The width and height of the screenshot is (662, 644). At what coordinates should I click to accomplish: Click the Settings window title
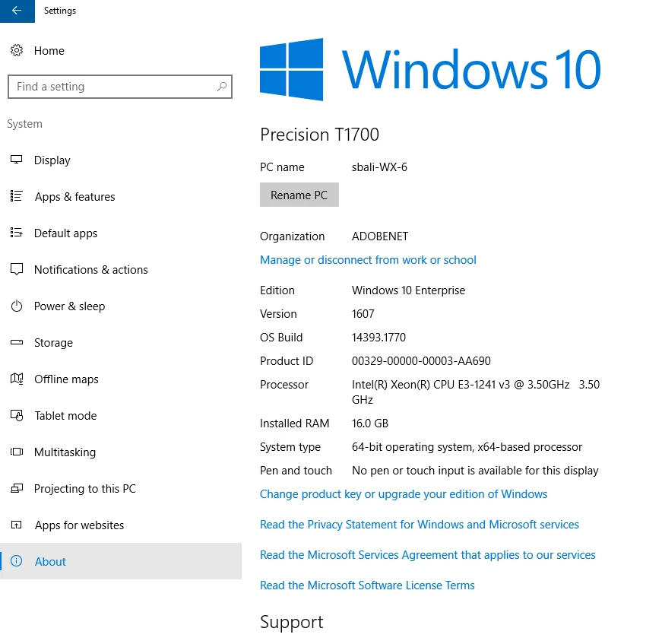(x=60, y=11)
